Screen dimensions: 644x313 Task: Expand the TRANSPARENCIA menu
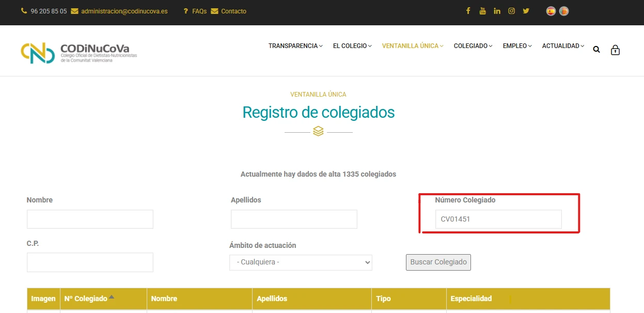point(295,46)
